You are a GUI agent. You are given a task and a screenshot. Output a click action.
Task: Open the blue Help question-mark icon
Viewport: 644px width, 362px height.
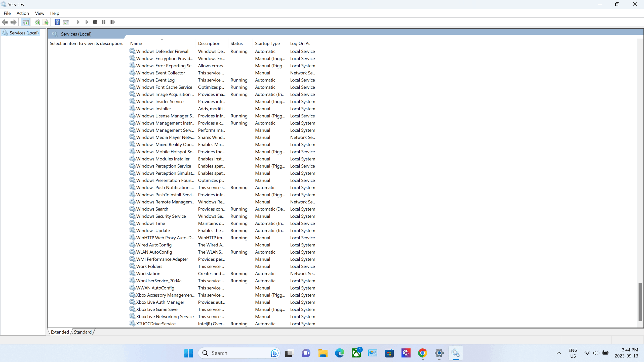pos(57,22)
